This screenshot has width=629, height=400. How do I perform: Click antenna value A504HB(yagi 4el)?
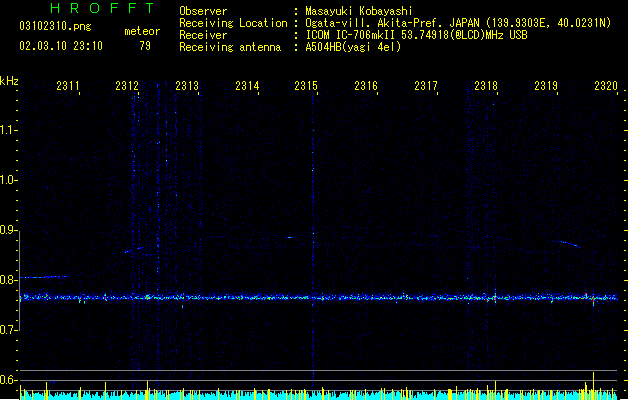353,47
